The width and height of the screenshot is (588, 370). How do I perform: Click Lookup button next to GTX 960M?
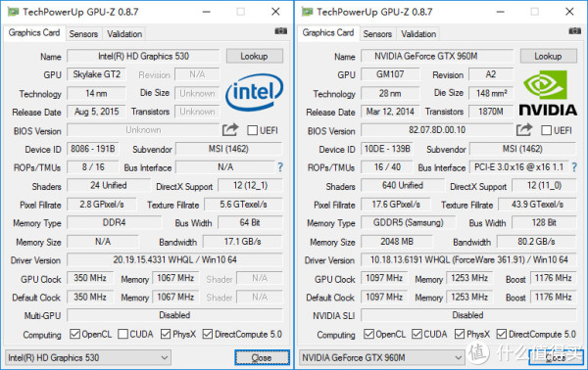[548, 56]
